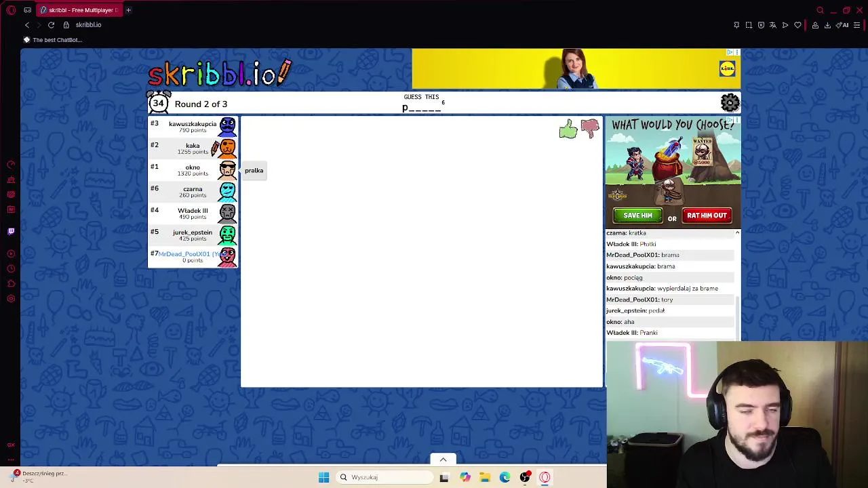The image size is (868, 488).
Task: Select player czarna in the list
Action: 193,192
